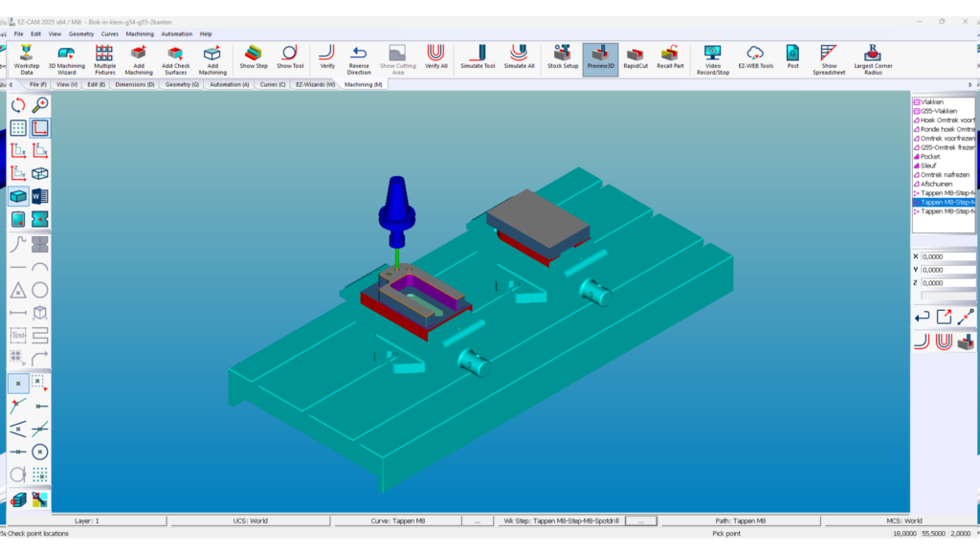Select the Pocket workstep in the list
This screenshot has width=980, height=551.
tap(930, 157)
